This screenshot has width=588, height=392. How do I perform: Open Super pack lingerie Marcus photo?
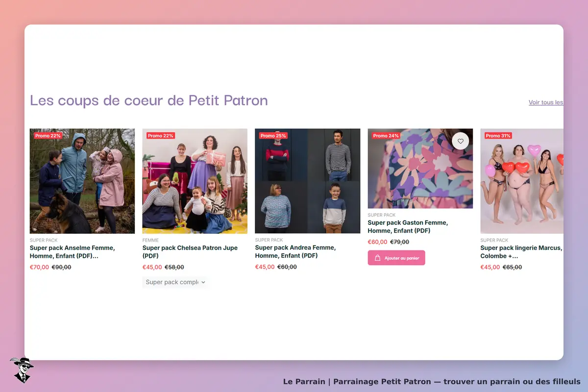point(522,181)
